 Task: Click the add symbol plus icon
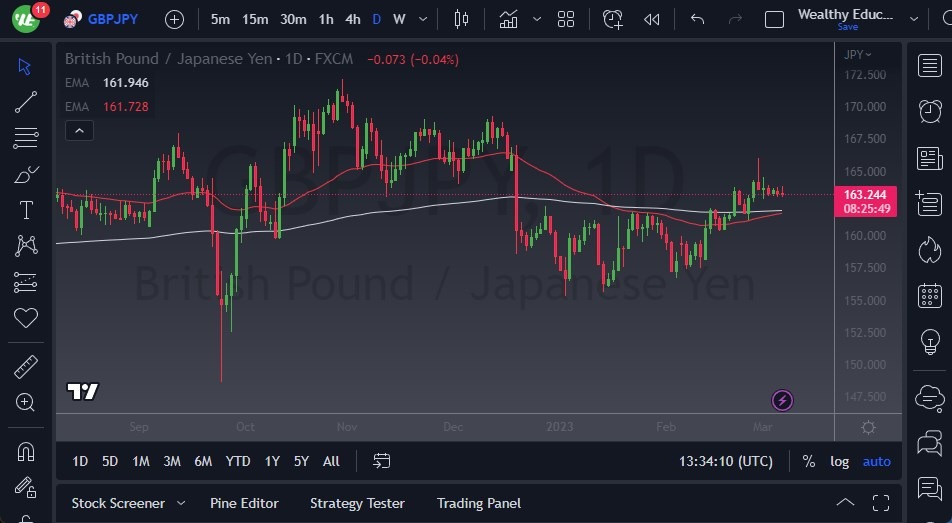tap(174, 19)
